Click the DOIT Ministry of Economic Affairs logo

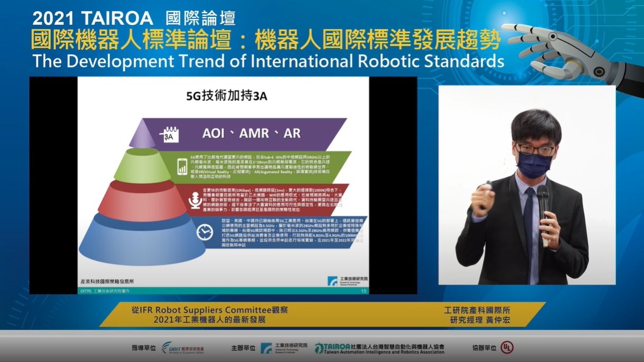(183, 348)
